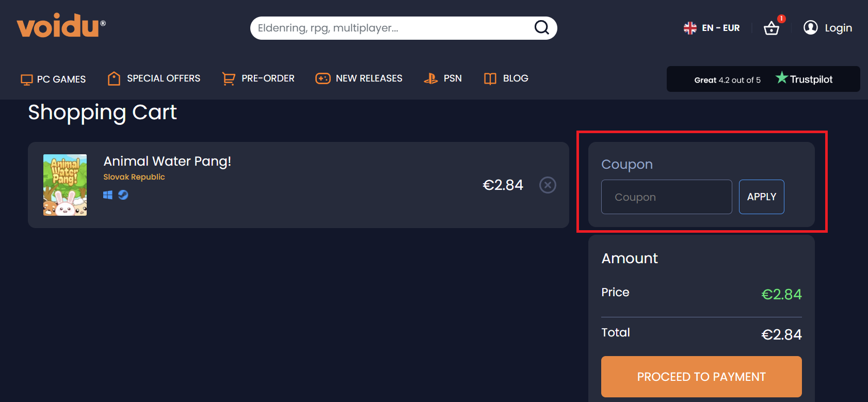
Task: Click the search magnifier icon
Action: [541, 27]
